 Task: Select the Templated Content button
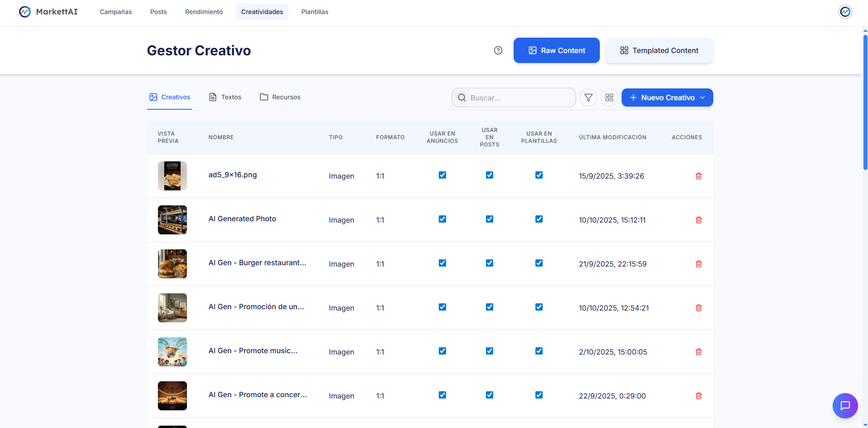click(x=659, y=50)
